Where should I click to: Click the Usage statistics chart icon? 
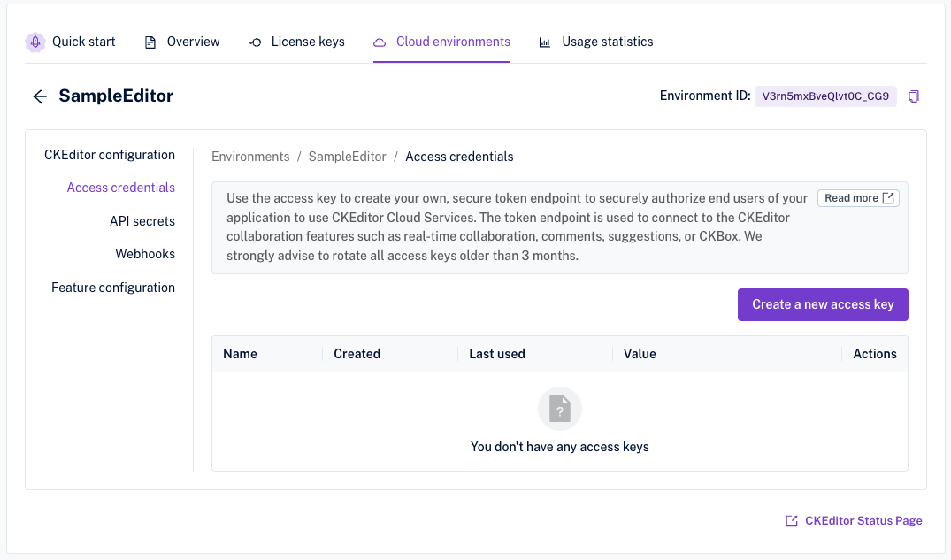pyautogui.click(x=545, y=42)
